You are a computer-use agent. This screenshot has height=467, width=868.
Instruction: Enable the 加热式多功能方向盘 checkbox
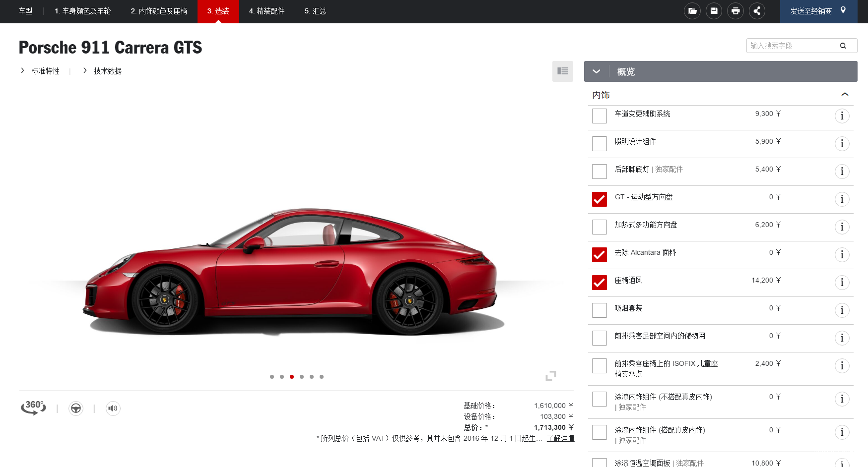tap(600, 227)
